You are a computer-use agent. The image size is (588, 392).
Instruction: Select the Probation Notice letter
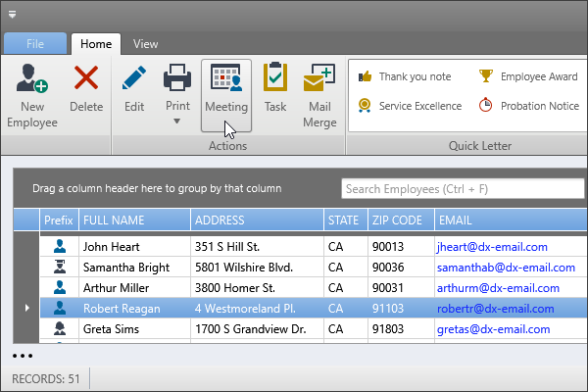(x=529, y=106)
